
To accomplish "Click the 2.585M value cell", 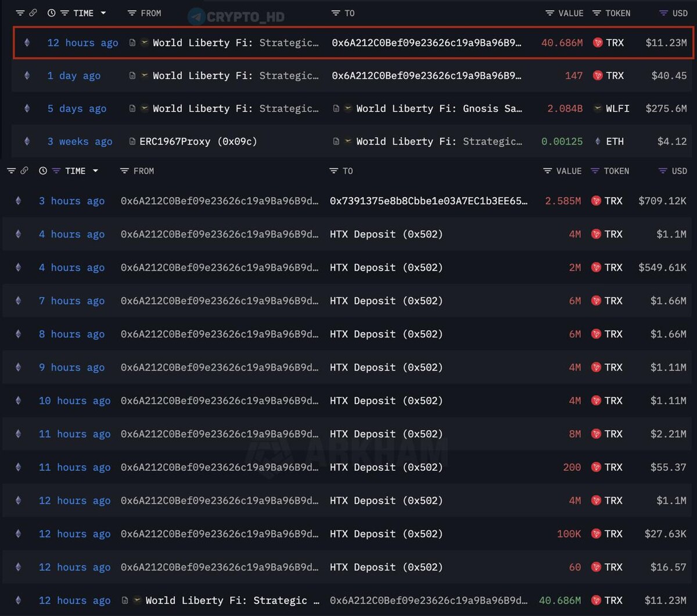I will [563, 201].
